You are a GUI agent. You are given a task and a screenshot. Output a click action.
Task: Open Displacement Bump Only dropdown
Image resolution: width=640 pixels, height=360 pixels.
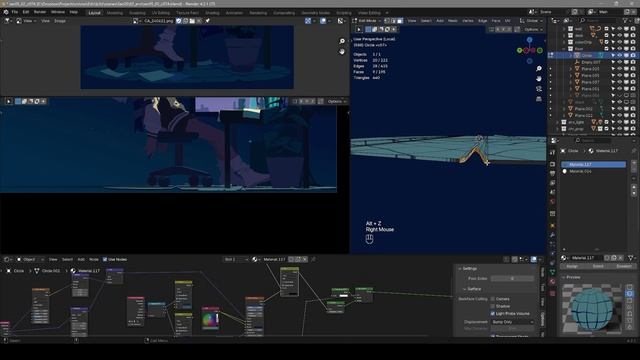512,322
